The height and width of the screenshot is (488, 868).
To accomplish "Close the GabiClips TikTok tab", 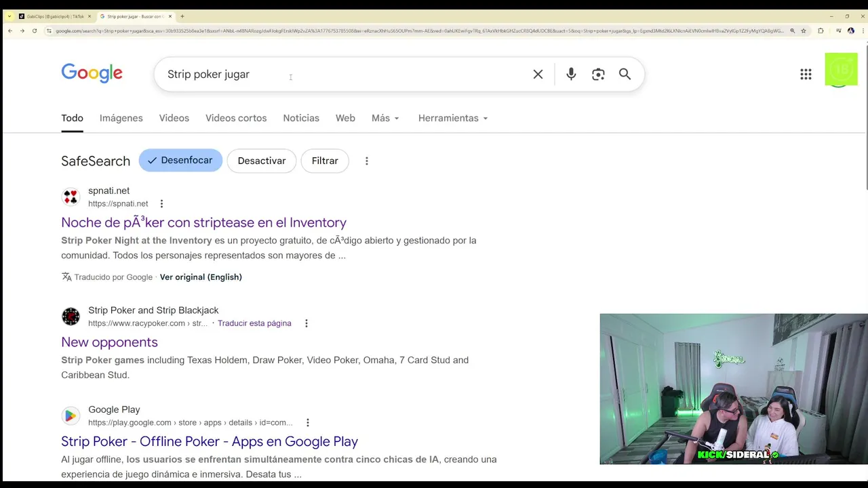I will pos(89,16).
